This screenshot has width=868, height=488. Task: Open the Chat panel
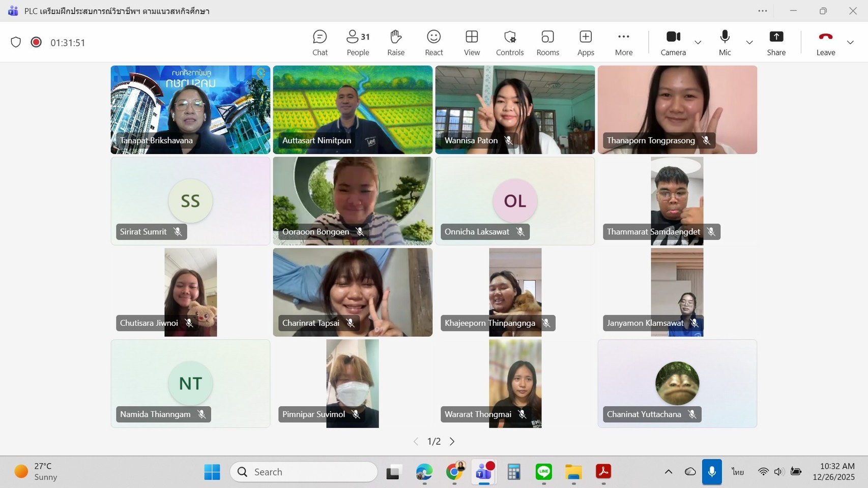pos(320,43)
